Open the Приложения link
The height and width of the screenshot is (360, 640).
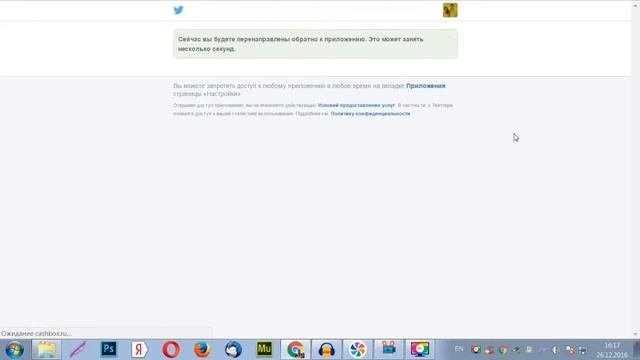tap(426, 86)
